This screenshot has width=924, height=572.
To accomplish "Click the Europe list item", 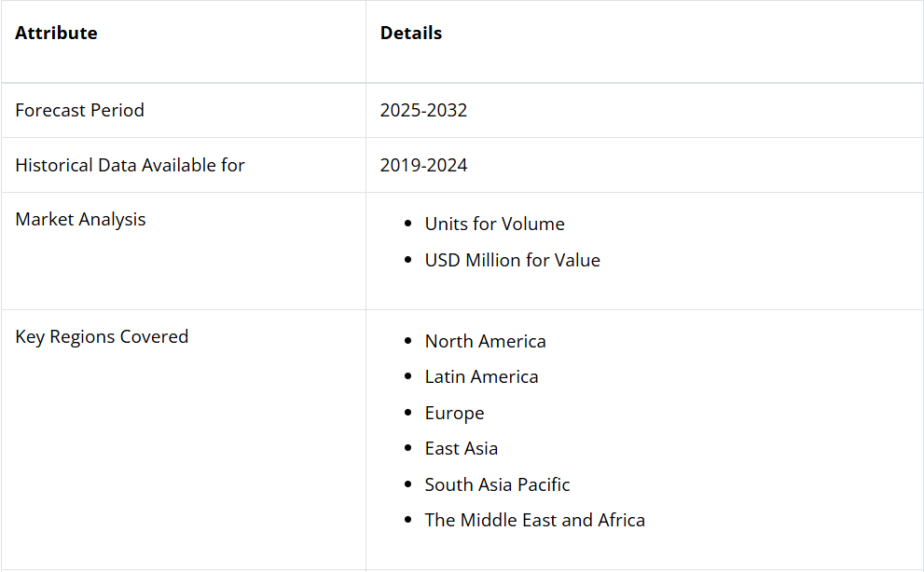I will [454, 413].
